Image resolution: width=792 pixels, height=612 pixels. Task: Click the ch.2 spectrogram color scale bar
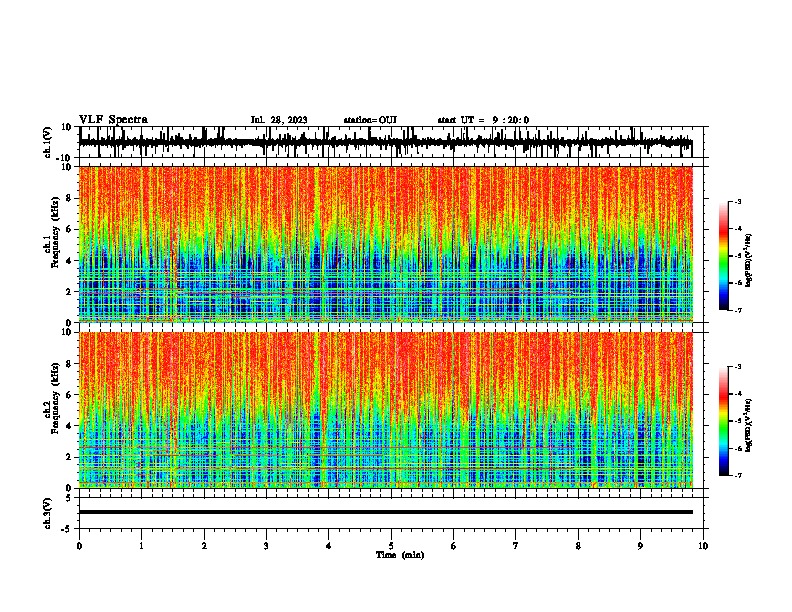point(723,421)
